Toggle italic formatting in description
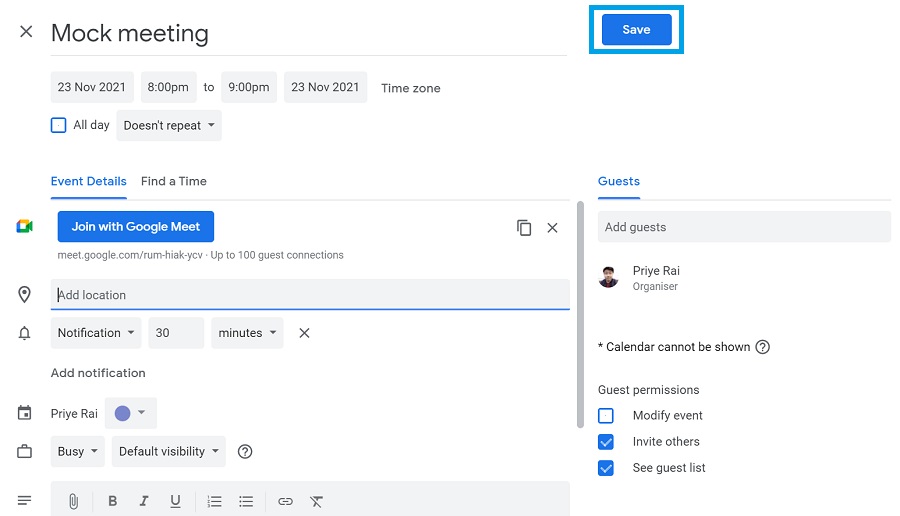 pos(143,501)
